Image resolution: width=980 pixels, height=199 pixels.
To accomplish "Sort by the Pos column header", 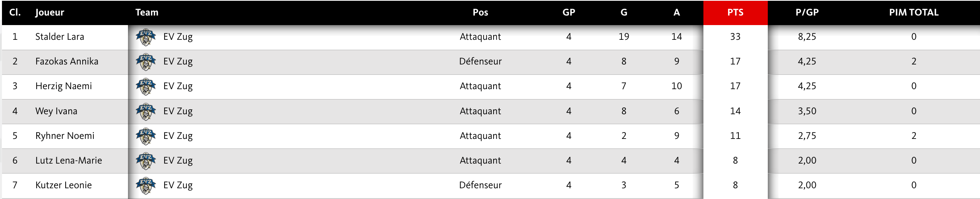I will pyautogui.click(x=480, y=12).
